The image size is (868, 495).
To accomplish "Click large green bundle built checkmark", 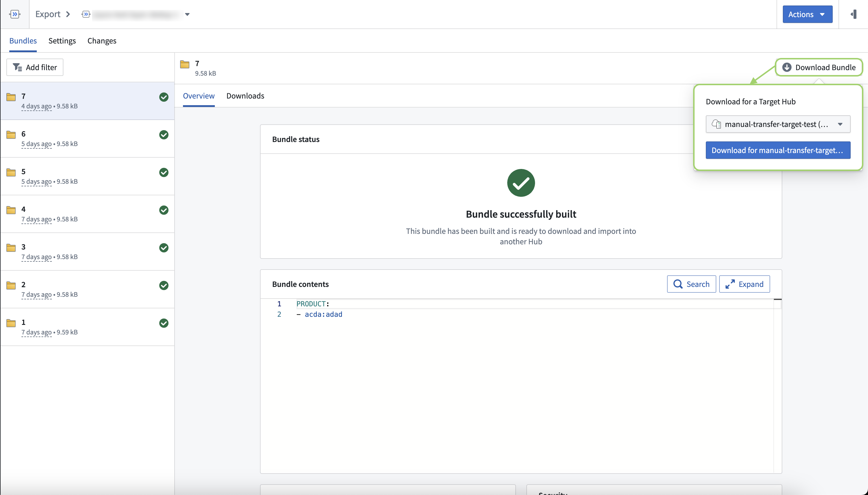I will pyautogui.click(x=521, y=183).
